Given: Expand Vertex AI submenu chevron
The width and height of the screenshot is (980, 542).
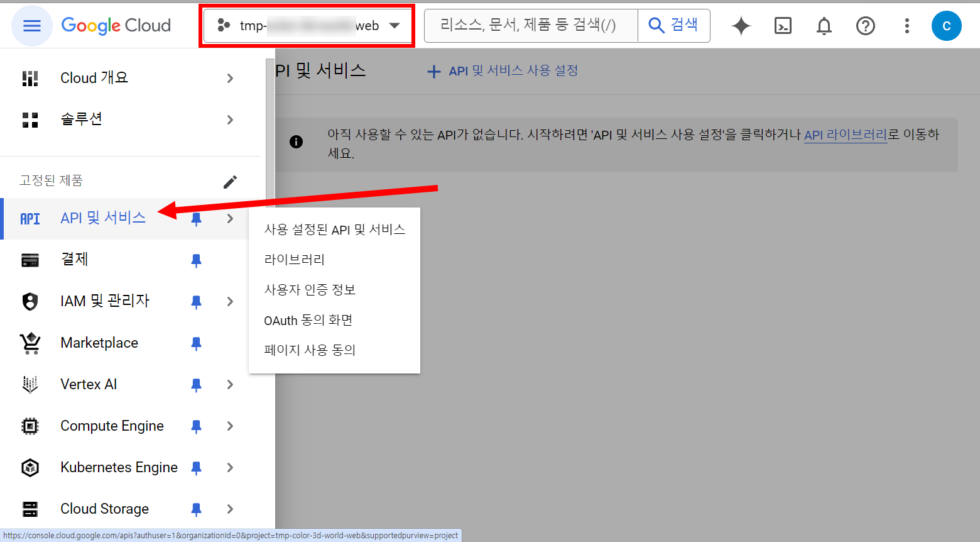Looking at the screenshot, I should 230,385.
